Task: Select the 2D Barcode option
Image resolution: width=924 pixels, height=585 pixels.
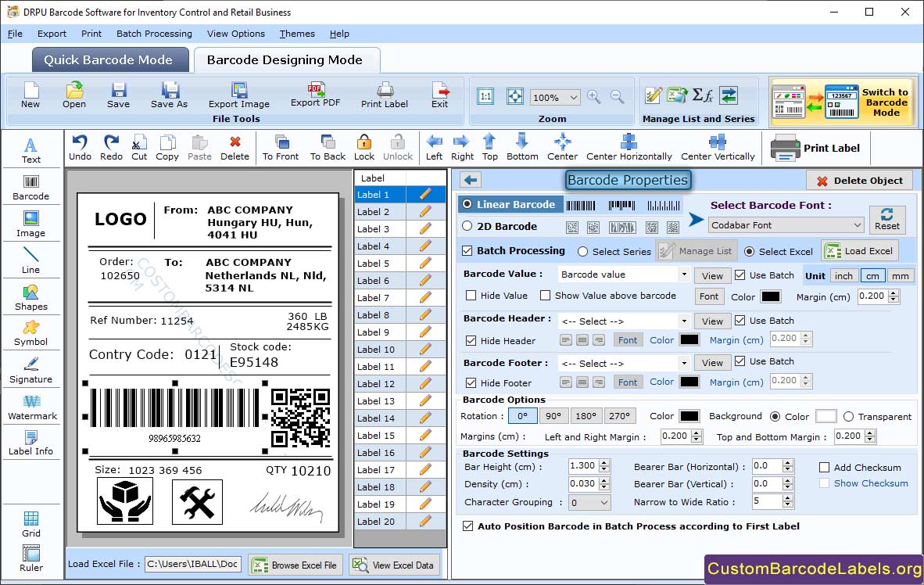Action: pos(467,226)
